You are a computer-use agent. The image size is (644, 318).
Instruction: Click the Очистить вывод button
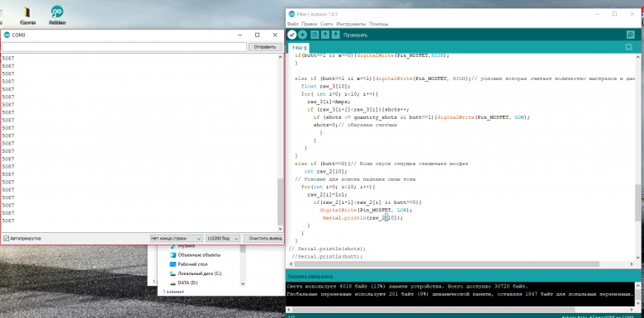tap(263, 239)
